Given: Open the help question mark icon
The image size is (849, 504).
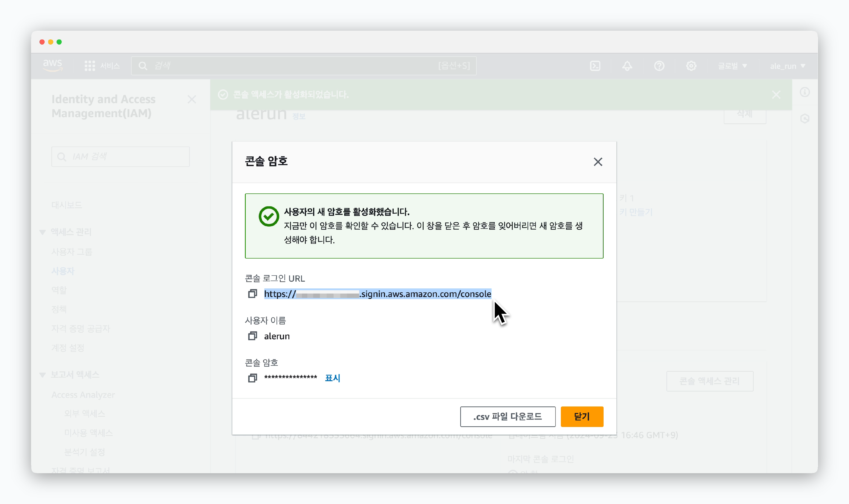Looking at the screenshot, I should click(659, 66).
